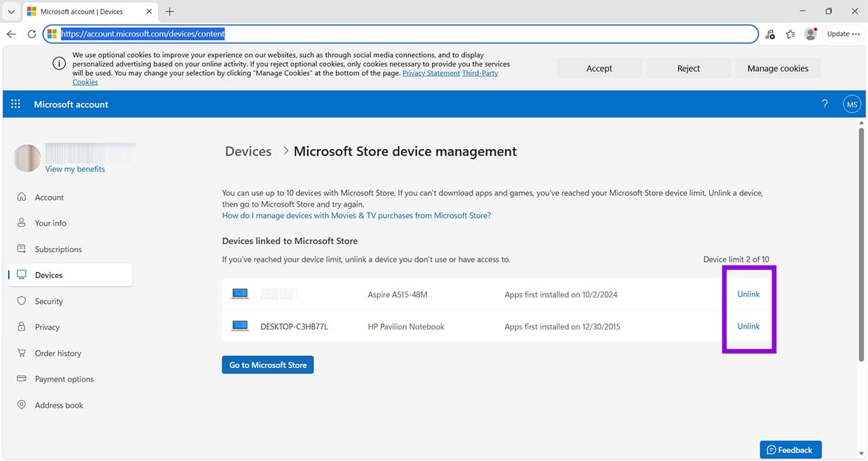868x461 pixels.
Task: Reject optional cookies
Action: 688,68
